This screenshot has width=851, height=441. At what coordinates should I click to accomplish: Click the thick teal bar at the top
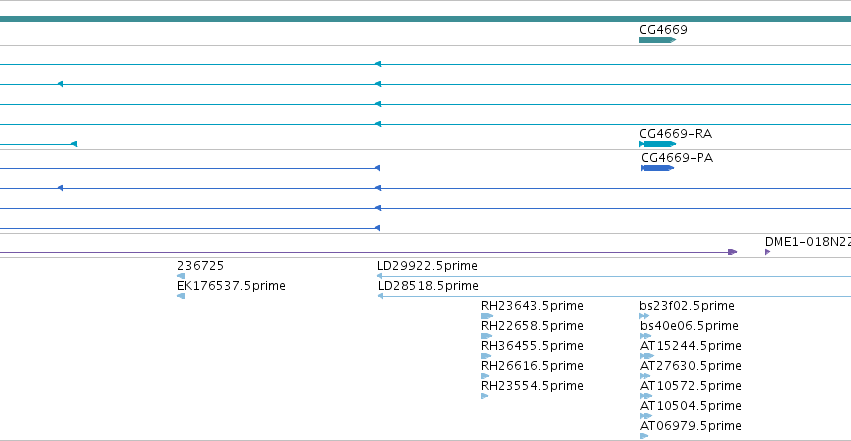[426, 19]
